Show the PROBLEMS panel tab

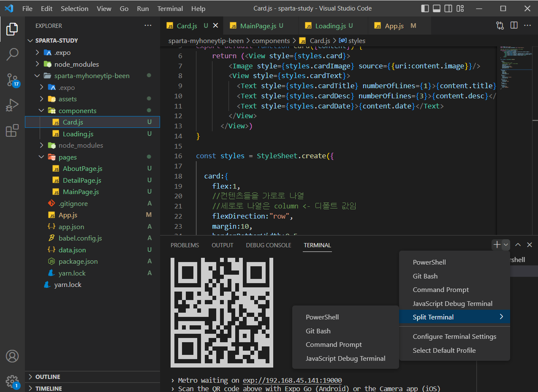185,245
